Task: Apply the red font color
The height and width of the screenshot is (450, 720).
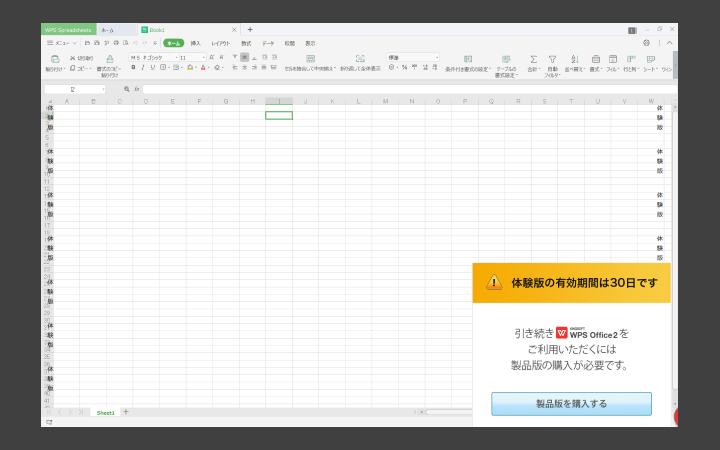Action: (203, 68)
